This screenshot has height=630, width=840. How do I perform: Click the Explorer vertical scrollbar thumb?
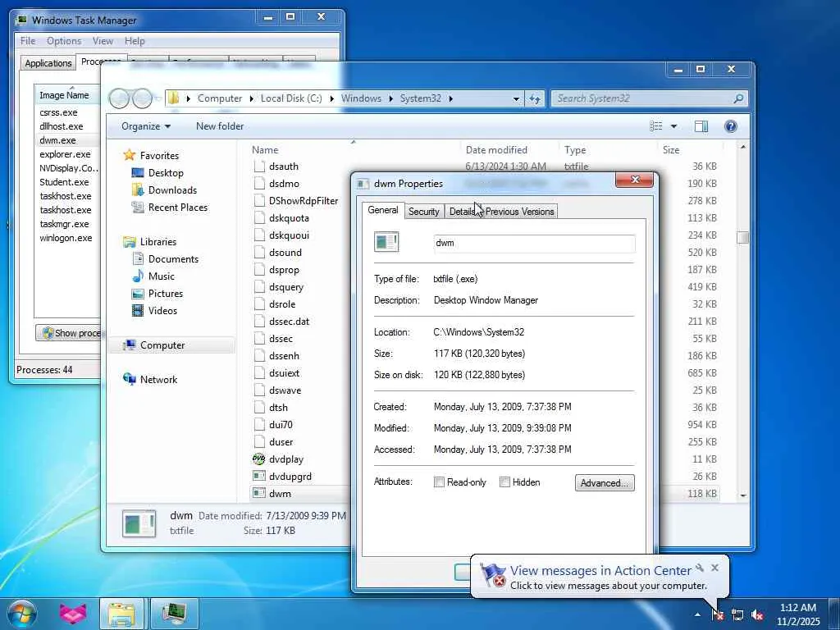point(742,237)
